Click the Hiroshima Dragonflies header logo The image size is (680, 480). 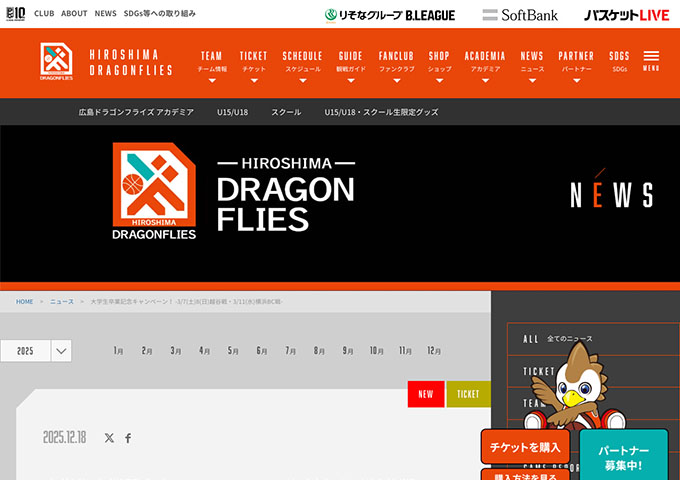click(107, 62)
